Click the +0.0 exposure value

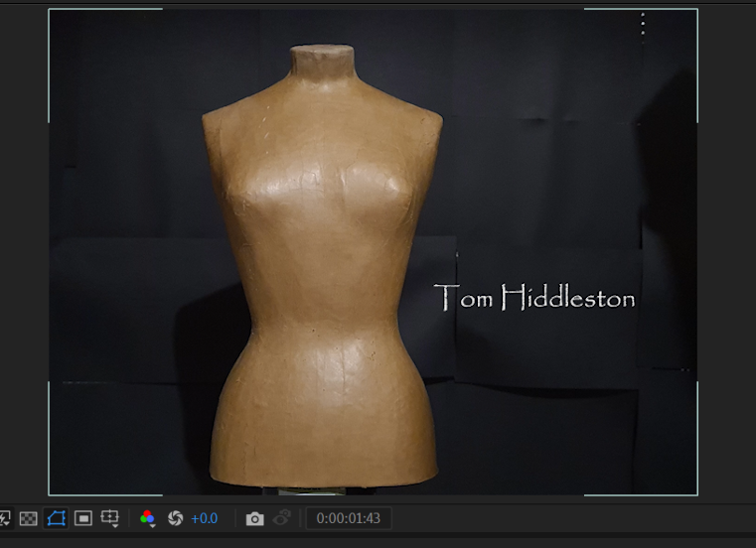205,518
